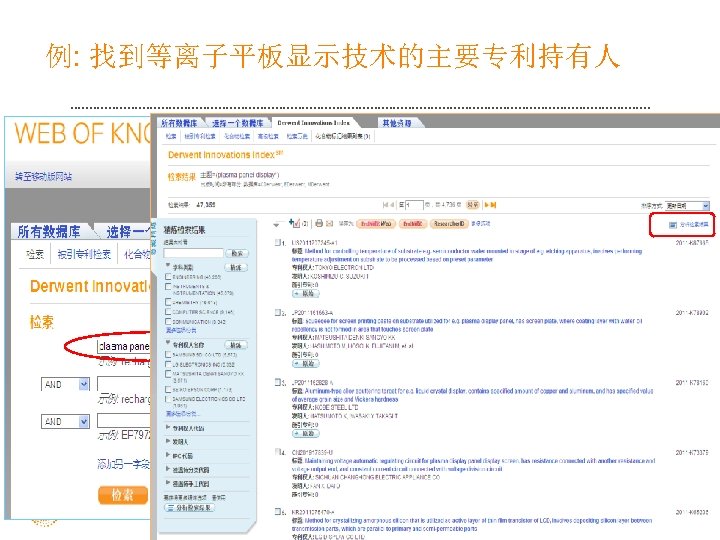Click 转到 go button beside page number
The height and width of the screenshot is (540, 720).
(x=472, y=205)
